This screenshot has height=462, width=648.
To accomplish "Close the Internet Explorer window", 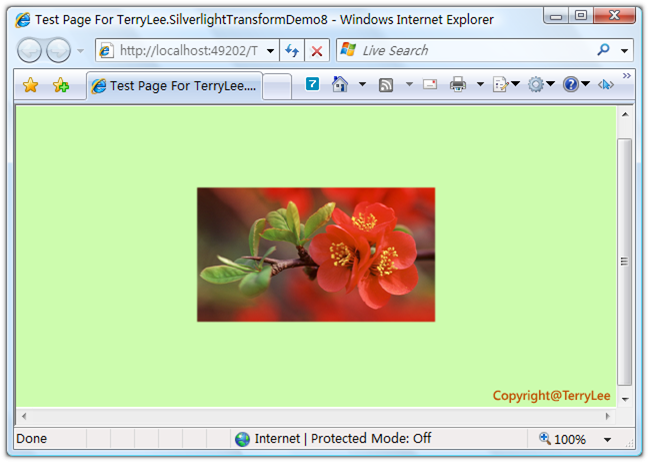I will point(614,16).
